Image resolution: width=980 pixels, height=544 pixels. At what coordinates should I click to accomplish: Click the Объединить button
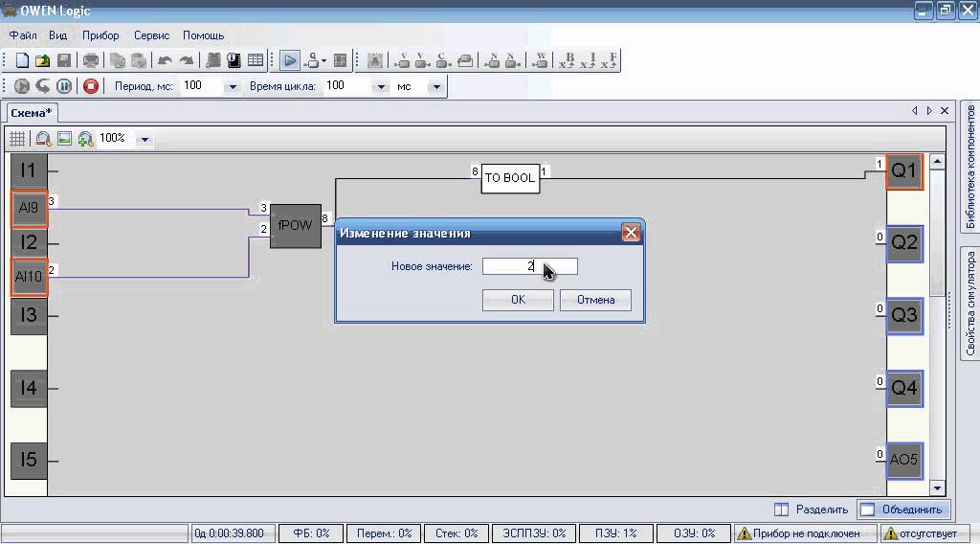[902, 510]
